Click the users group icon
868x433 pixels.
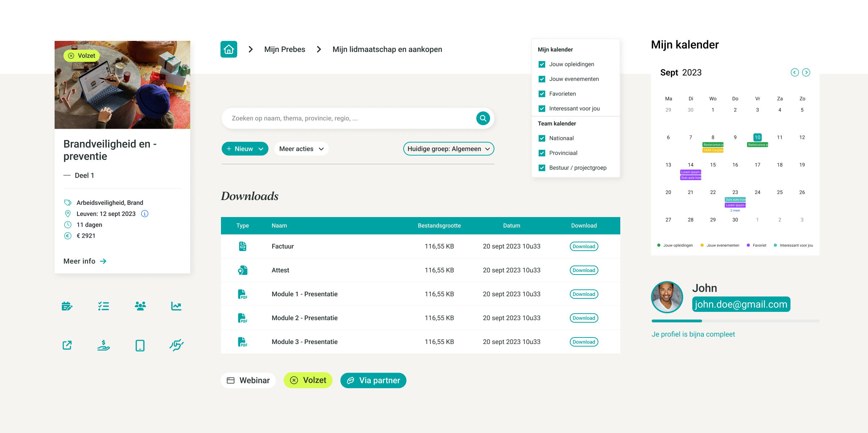pyautogui.click(x=140, y=306)
